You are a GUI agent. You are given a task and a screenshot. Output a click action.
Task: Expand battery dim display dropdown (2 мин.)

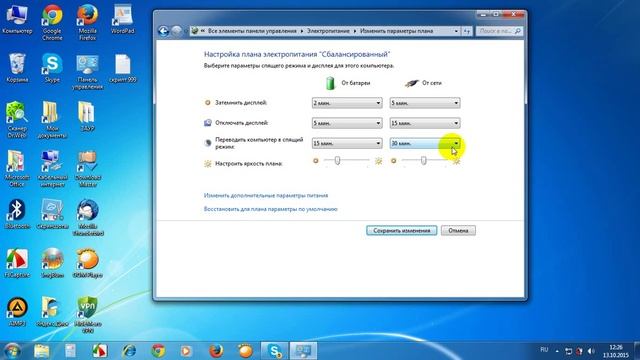click(x=347, y=103)
